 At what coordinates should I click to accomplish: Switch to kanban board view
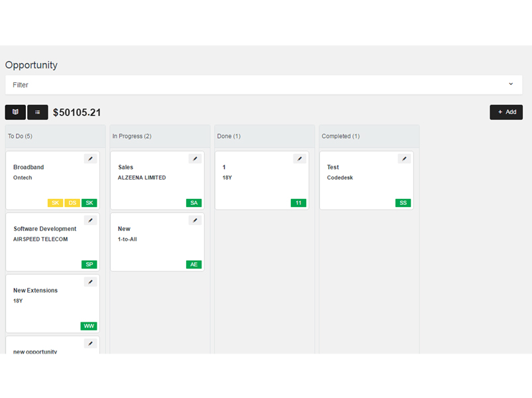15,112
